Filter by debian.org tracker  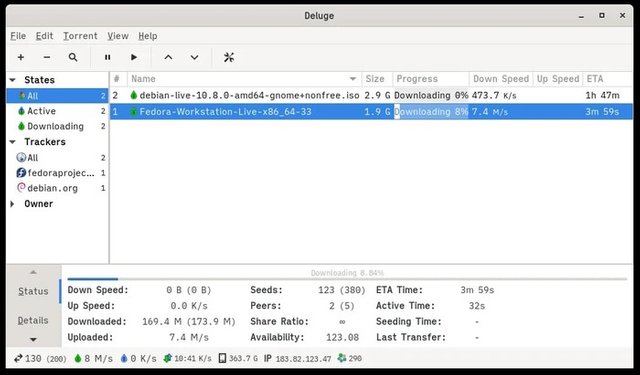point(57,188)
